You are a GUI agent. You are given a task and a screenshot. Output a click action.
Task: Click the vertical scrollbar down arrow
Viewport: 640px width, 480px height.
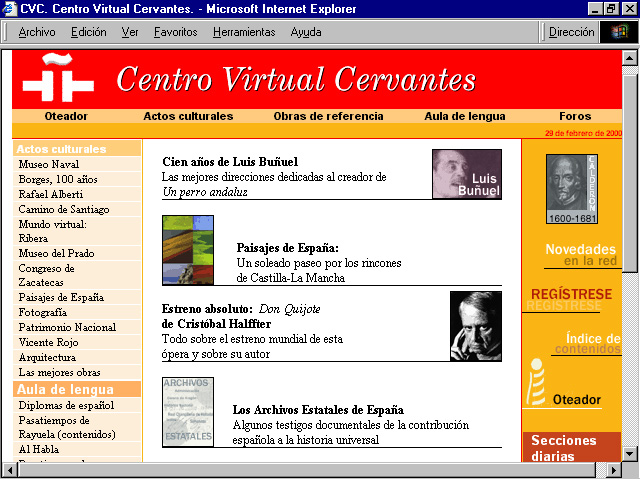click(x=630, y=452)
